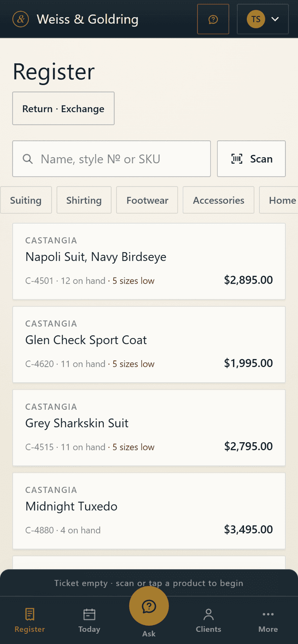Open the help chat icon in header
This screenshot has height=644, width=298.
click(213, 19)
